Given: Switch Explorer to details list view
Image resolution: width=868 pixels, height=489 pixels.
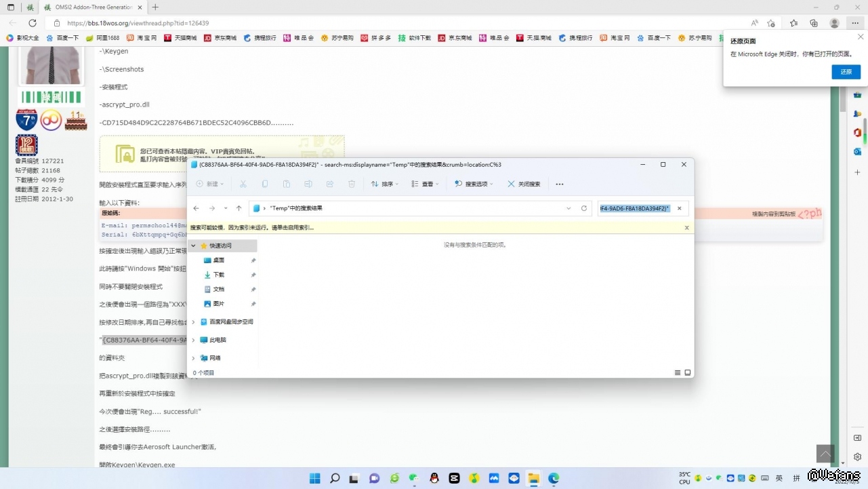Looking at the screenshot, I should 677,372.
